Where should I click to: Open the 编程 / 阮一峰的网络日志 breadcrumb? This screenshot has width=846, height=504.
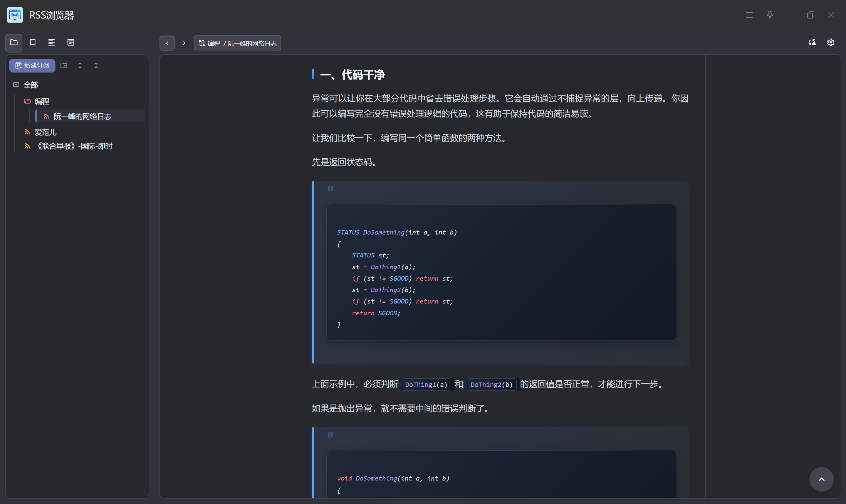(x=237, y=43)
